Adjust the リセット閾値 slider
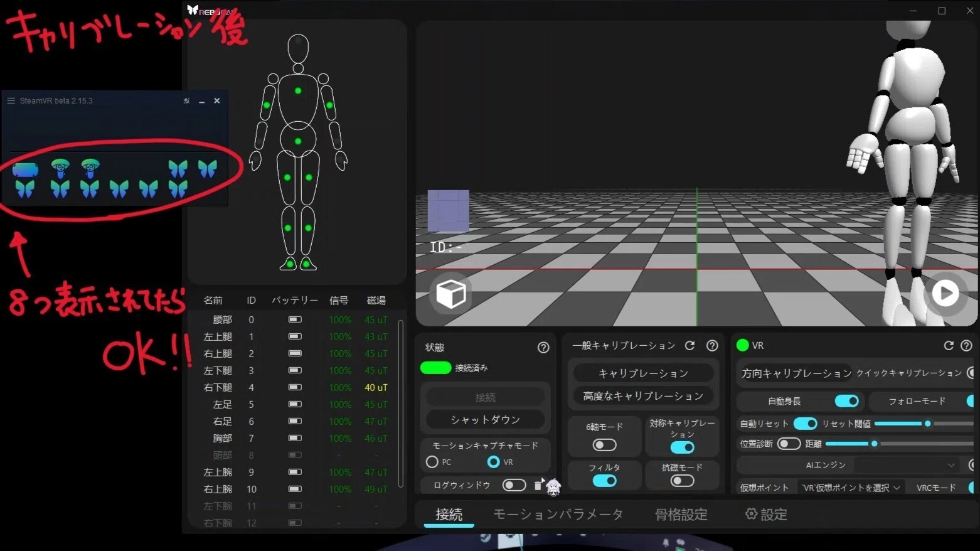The height and width of the screenshot is (551, 980). tap(924, 424)
